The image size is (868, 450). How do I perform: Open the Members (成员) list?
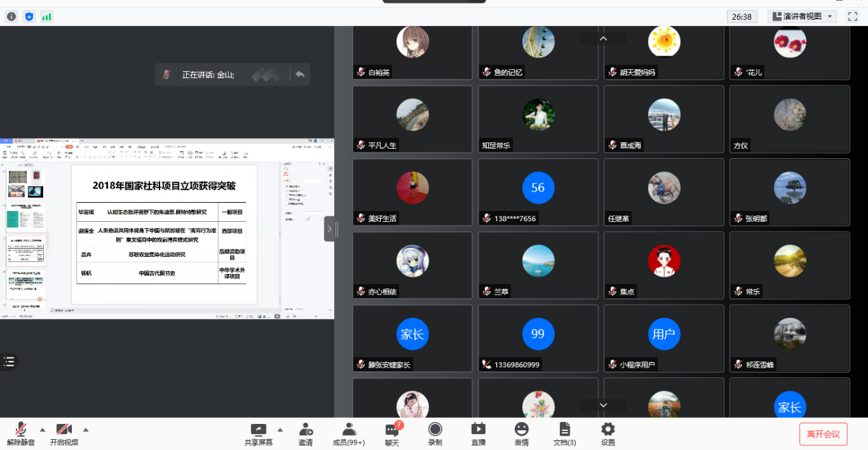click(x=349, y=434)
